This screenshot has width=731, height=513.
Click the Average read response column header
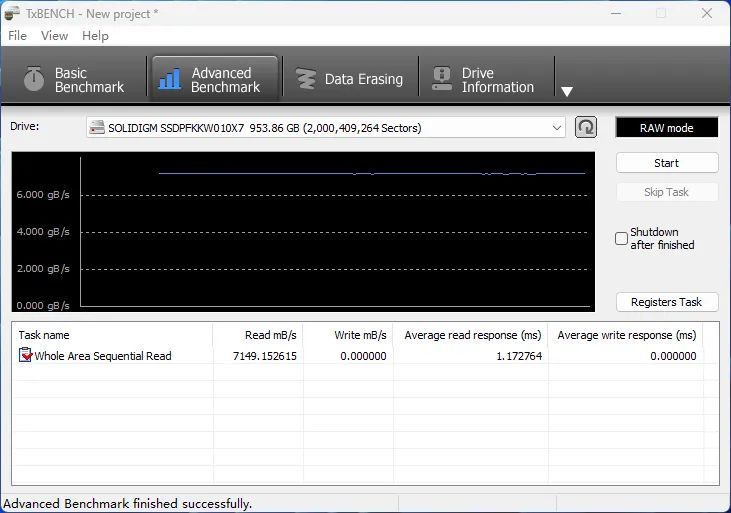pos(471,335)
